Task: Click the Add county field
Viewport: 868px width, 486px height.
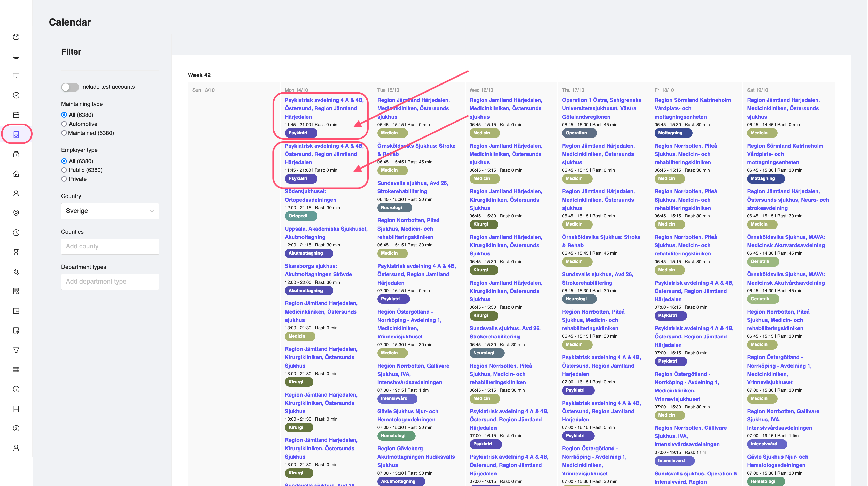Action: [110, 247]
